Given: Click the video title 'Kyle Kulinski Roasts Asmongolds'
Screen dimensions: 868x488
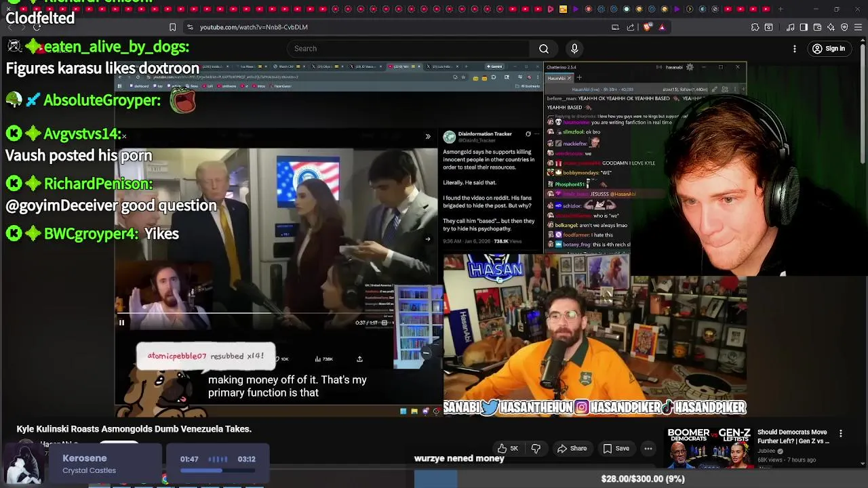Looking at the screenshot, I should (x=134, y=429).
